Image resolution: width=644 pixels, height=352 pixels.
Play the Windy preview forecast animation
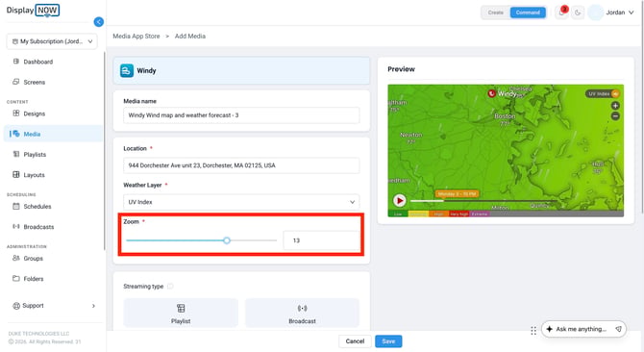(400, 200)
